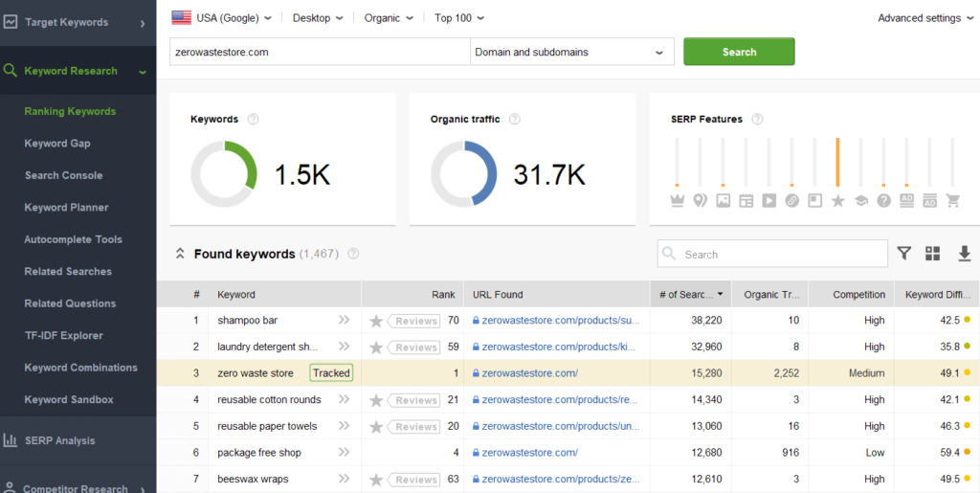
Task: Go to TF-IDF Explorer
Action: pyautogui.click(x=63, y=335)
